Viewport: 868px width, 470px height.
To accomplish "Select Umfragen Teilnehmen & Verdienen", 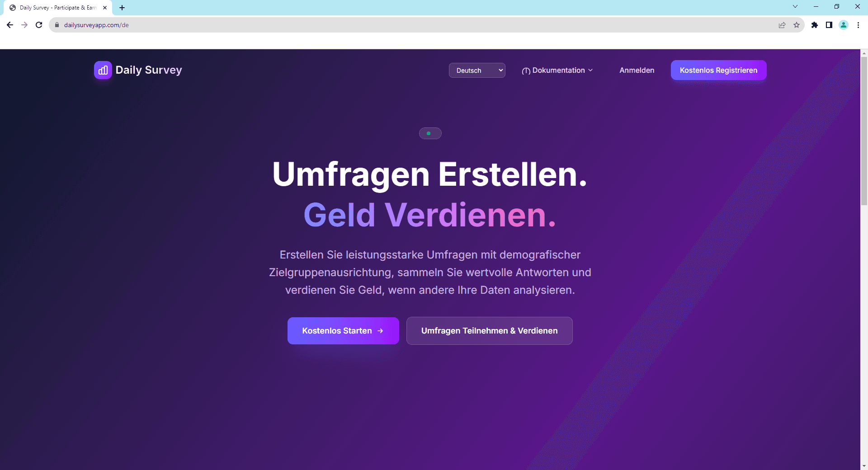I will point(489,331).
